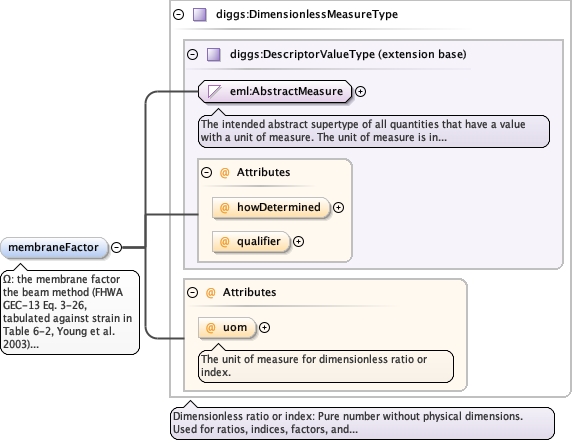Collapse diggs:DescriptorValueType extension base section
Screen dimensions: 573x443
pos(192,54)
